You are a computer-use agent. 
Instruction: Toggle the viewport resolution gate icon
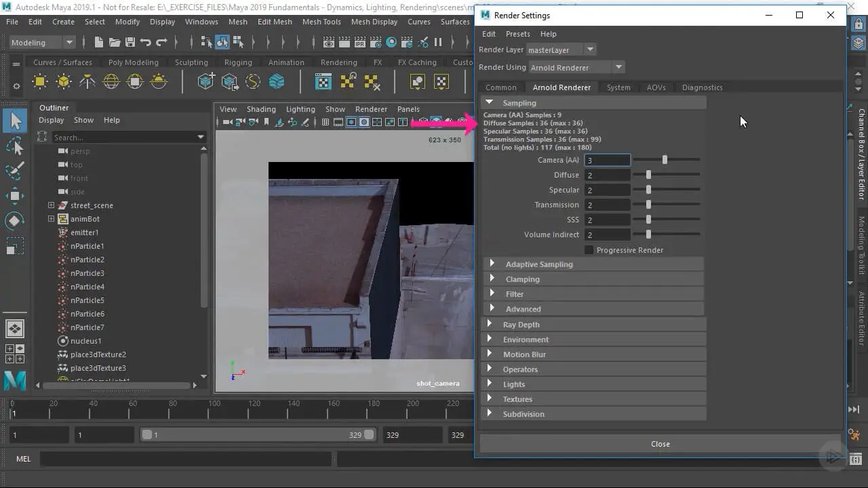pos(351,122)
